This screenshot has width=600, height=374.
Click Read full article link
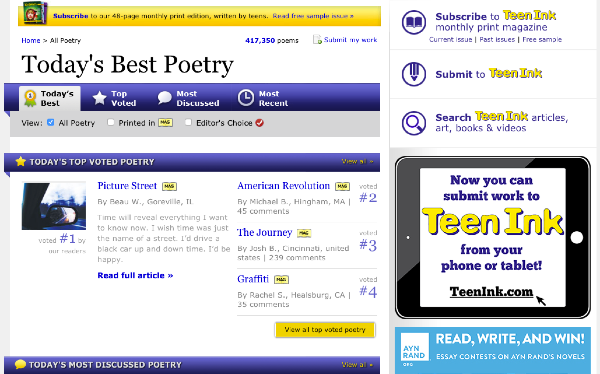(x=135, y=275)
